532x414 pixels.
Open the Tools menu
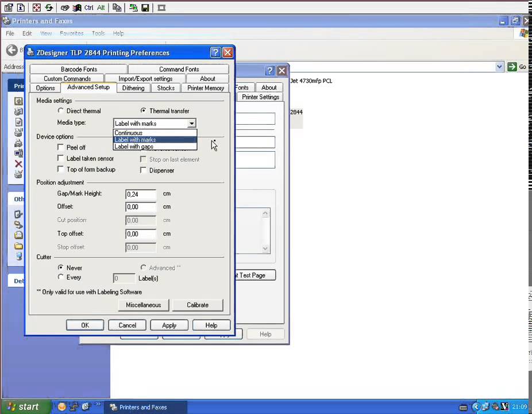(98, 33)
